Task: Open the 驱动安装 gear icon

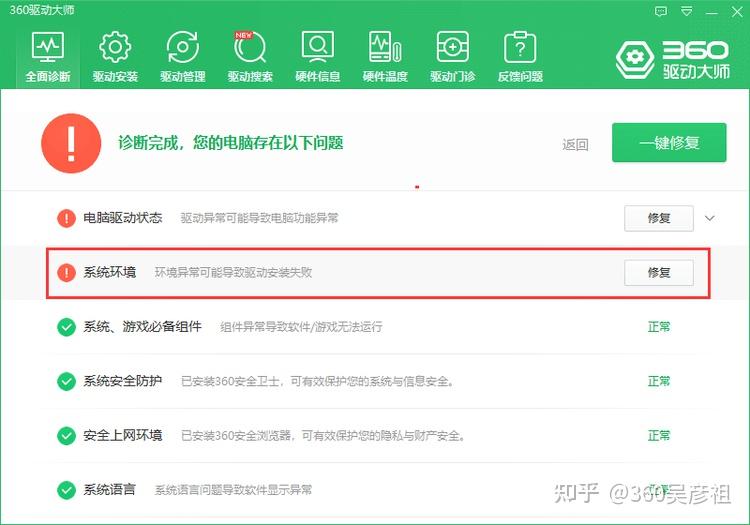Action: pos(115,47)
